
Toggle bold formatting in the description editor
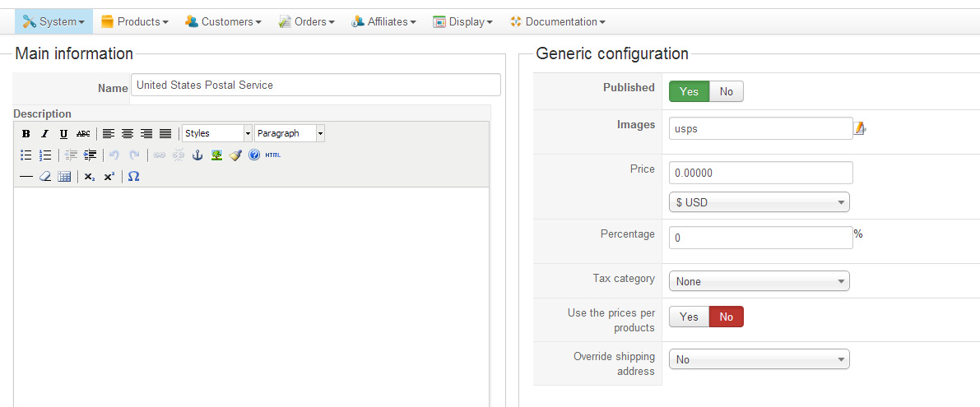click(26, 134)
